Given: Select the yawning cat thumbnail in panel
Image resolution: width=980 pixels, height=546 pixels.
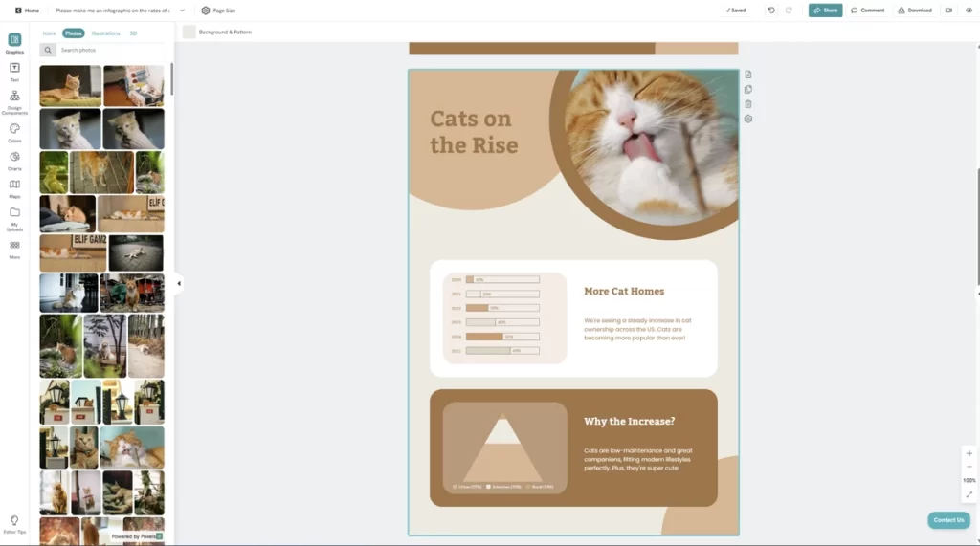Looking at the screenshot, I should [x=132, y=448].
